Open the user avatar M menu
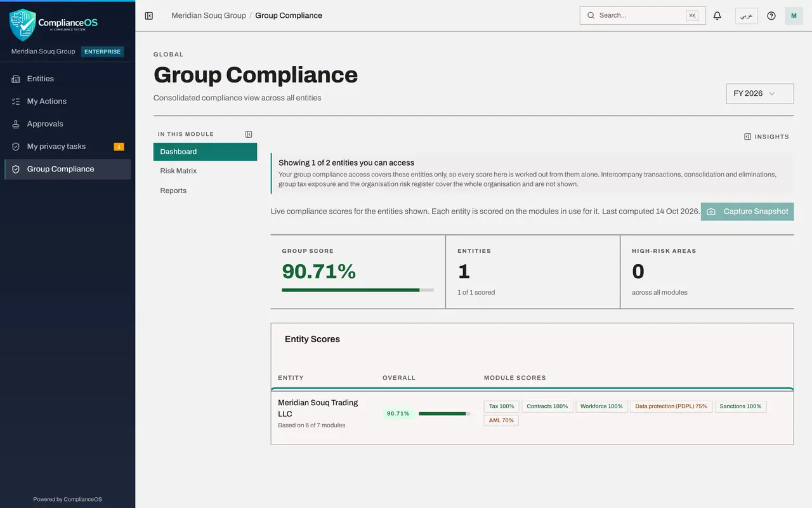This screenshot has height=508, width=812. point(794,16)
